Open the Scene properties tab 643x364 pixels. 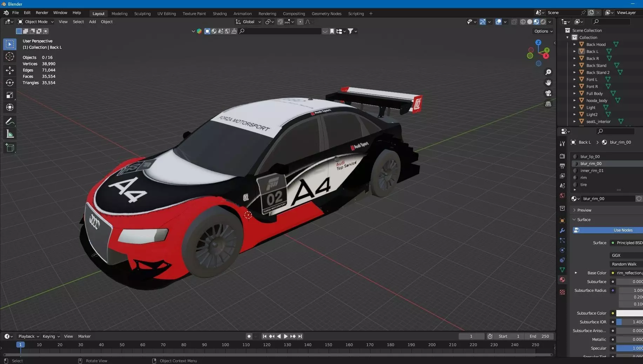tap(562, 186)
